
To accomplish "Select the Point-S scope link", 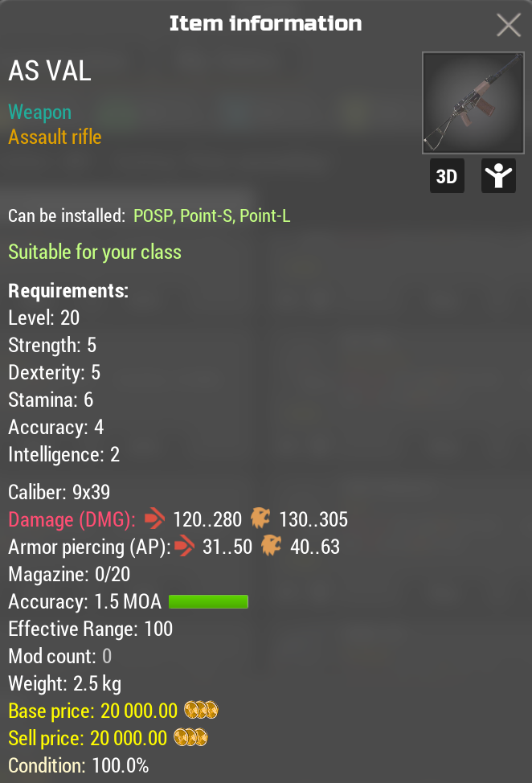I will [207, 216].
